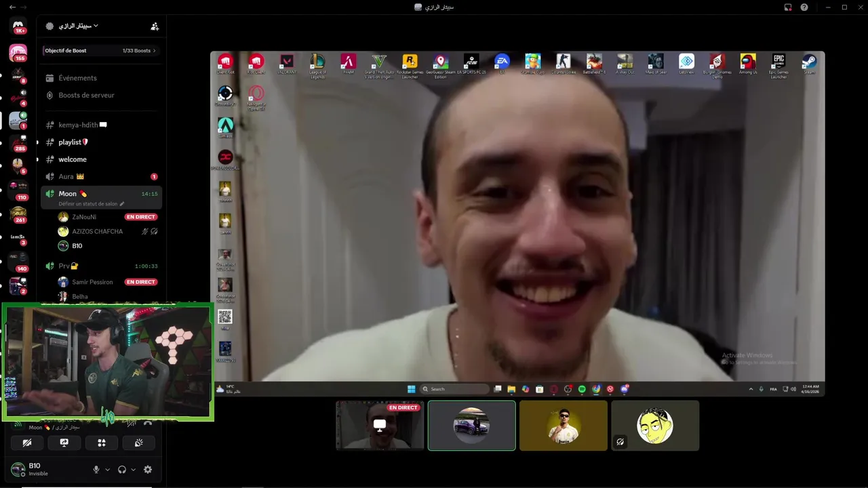Open the server showing 261 unread badge

18,213
